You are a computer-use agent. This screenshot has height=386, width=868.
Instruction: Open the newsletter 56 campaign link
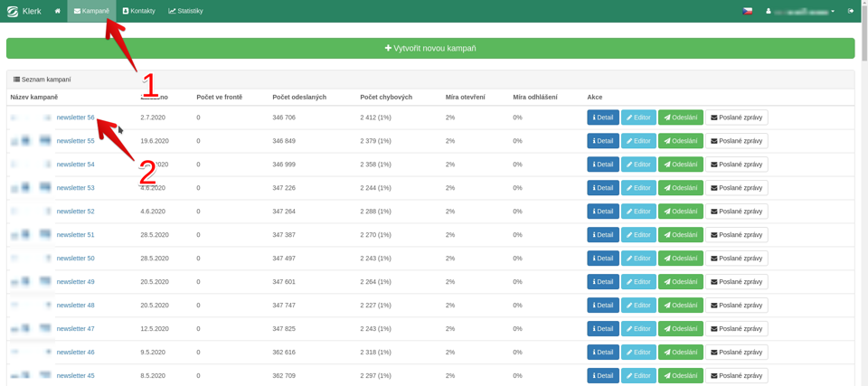tap(75, 118)
